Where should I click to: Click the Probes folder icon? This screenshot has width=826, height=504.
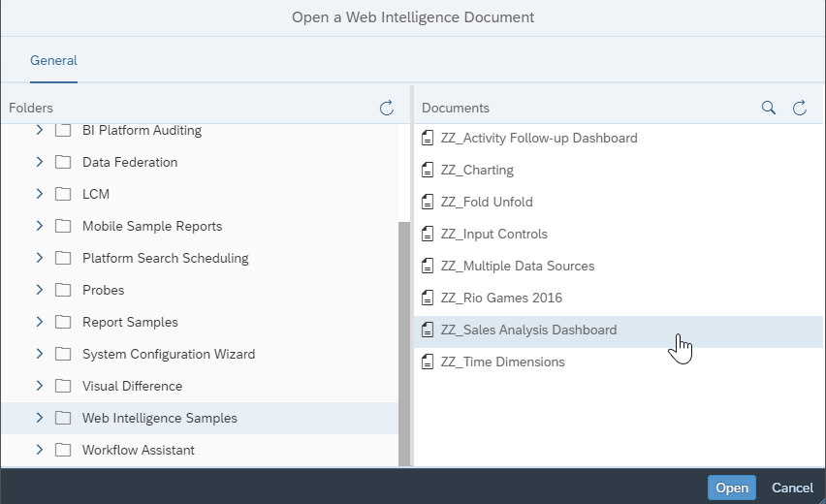(x=63, y=290)
